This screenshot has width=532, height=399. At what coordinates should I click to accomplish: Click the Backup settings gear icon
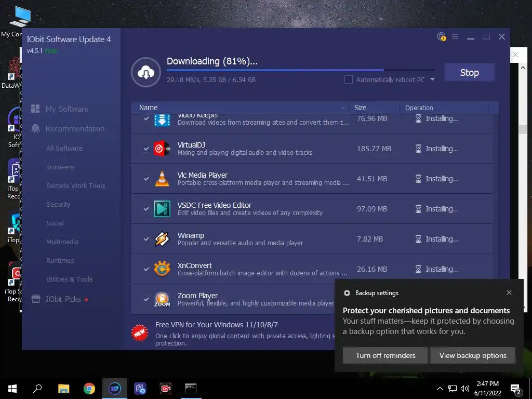[347, 293]
